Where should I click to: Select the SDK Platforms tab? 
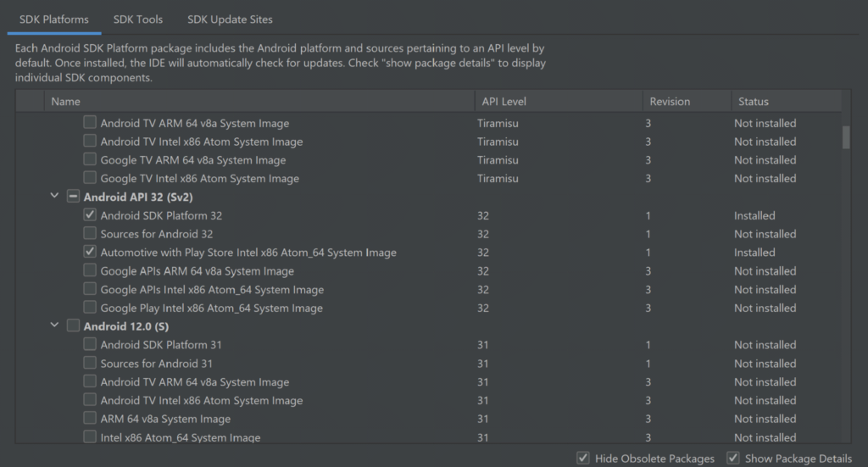click(53, 19)
